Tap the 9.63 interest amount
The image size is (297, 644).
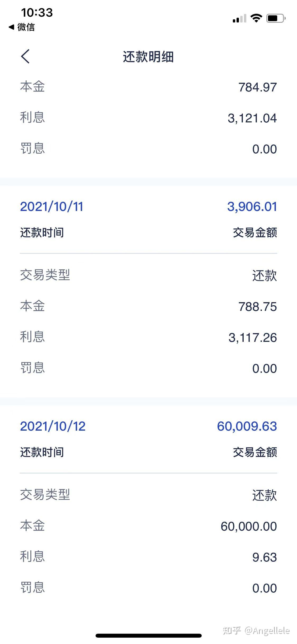265,557
